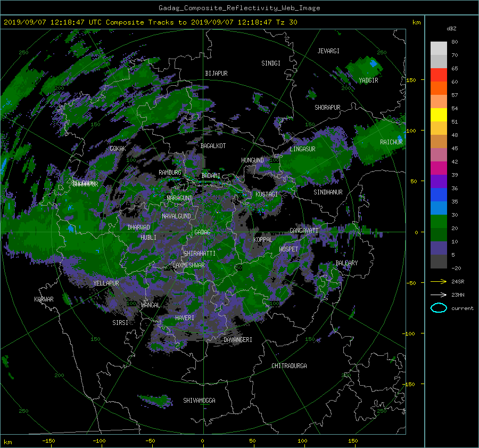Click the white 23MN arrow legend icon
The width and height of the screenshot is (479, 448).
click(439, 295)
